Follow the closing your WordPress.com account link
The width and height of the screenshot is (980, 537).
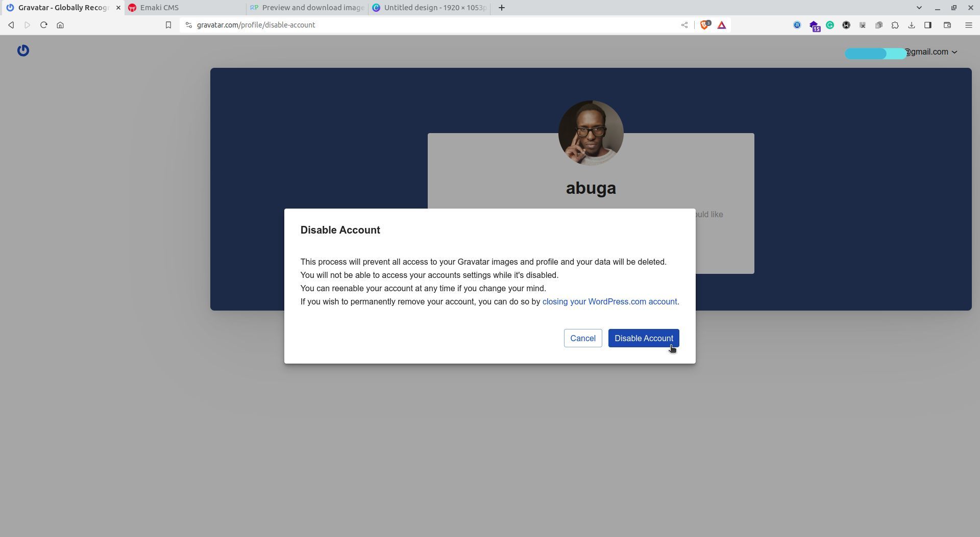pyautogui.click(x=609, y=301)
